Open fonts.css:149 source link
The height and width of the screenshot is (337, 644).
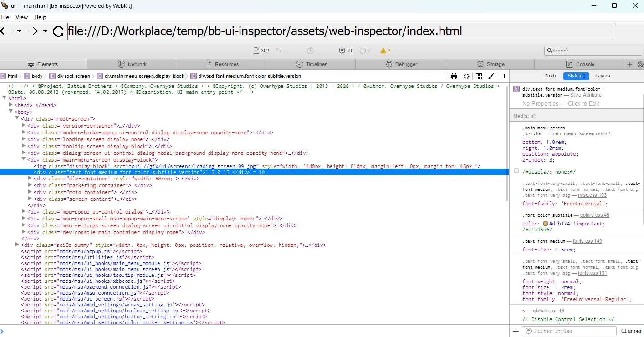(x=588, y=241)
